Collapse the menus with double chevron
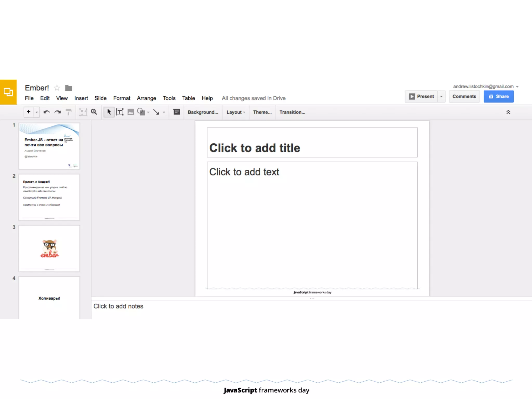 (508, 112)
